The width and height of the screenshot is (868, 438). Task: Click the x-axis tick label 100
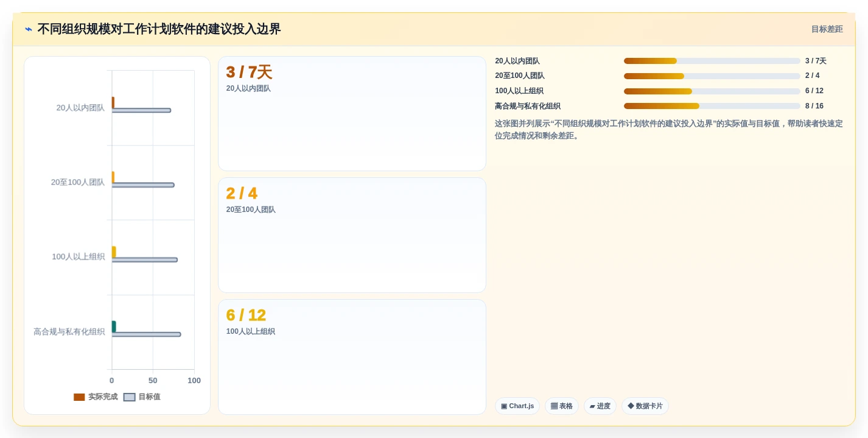tap(194, 381)
